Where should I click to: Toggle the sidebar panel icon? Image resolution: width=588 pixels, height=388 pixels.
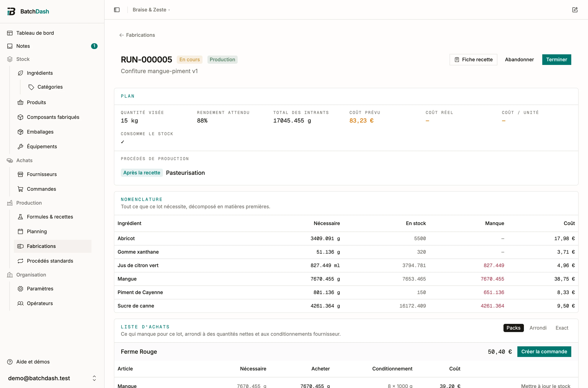[117, 10]
